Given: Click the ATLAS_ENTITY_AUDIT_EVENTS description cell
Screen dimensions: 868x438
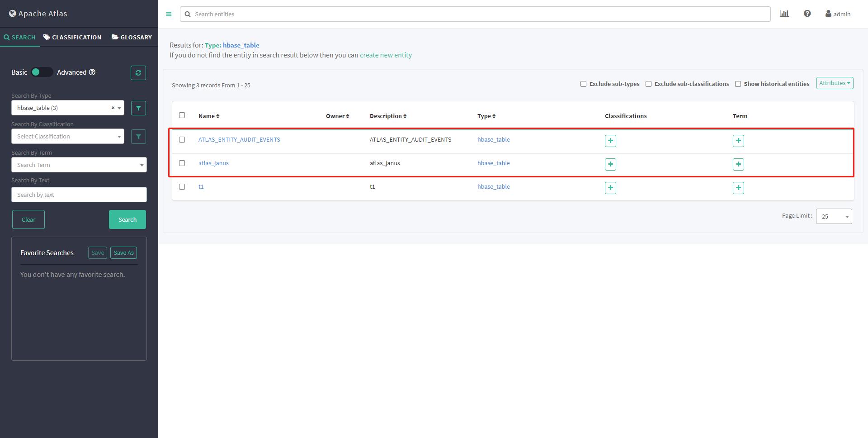Looking at the screenshot, I should [410, 139].
